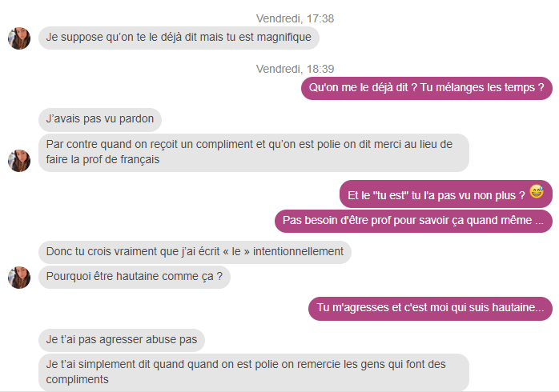Select the 'Pas besoin d'être prof' message
559x392 pixels.
point(413,221)
